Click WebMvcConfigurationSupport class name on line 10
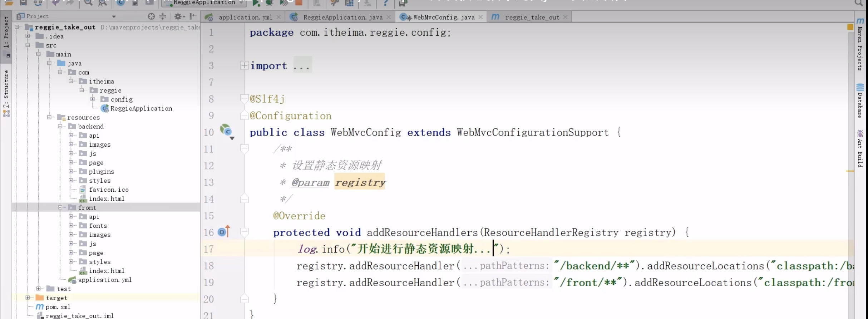 pos(533,133)
